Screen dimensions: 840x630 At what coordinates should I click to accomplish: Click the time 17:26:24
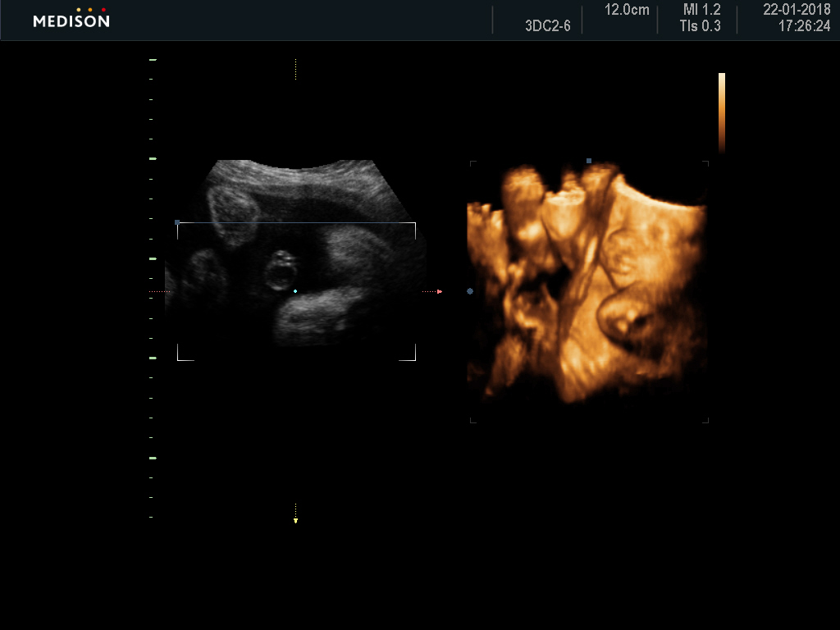(804, 26)
